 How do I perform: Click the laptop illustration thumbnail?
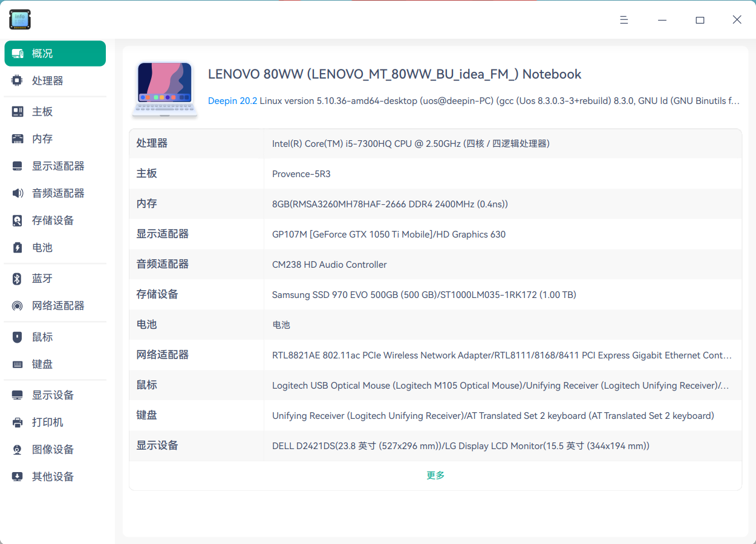tap(165, 89)
